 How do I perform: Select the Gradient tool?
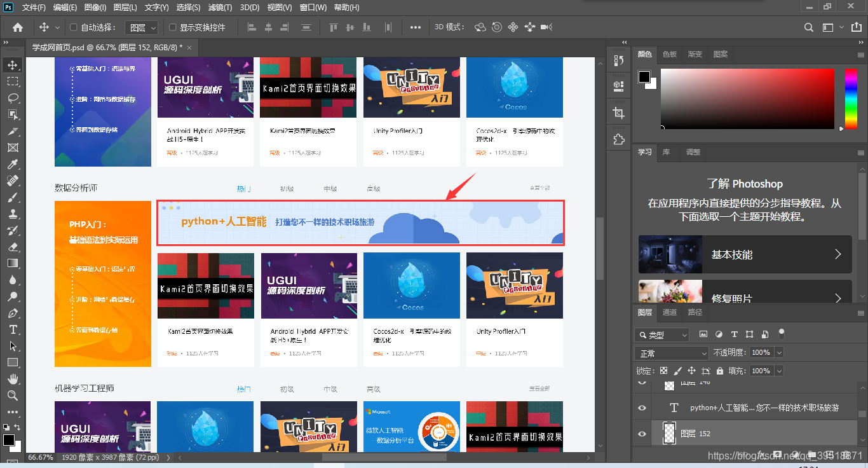(13, 263)
